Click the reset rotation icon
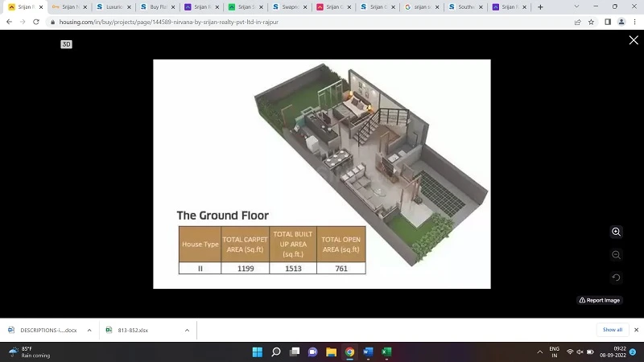 (x=616, y=278)
